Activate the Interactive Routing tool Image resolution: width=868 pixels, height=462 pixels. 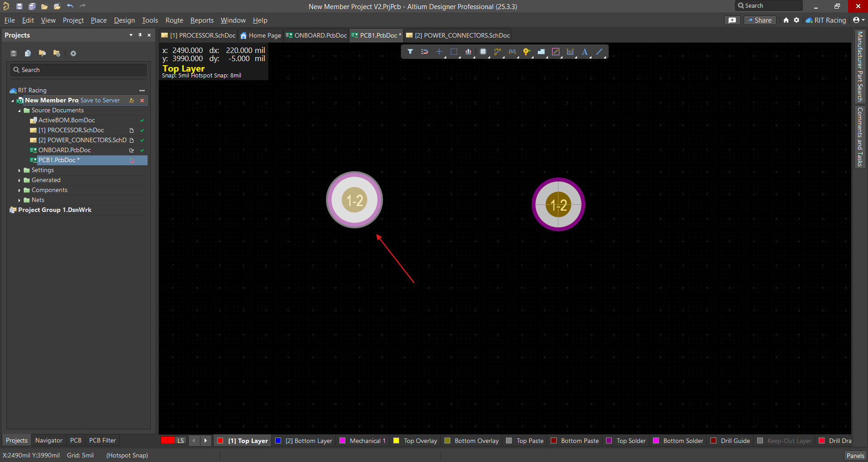[497, 52]
